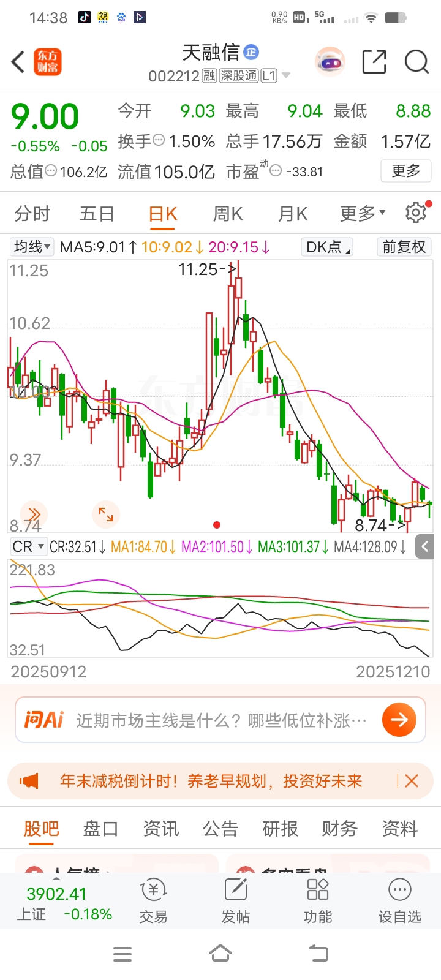Open the 资讯 tab
The height and width of the screenshot is (980, 441).
[x=160, y=828]
